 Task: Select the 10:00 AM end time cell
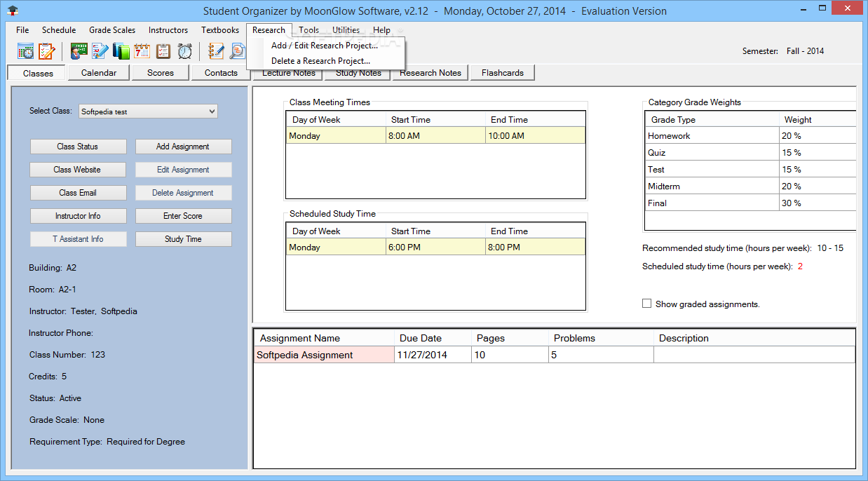[x=536, y=136]
